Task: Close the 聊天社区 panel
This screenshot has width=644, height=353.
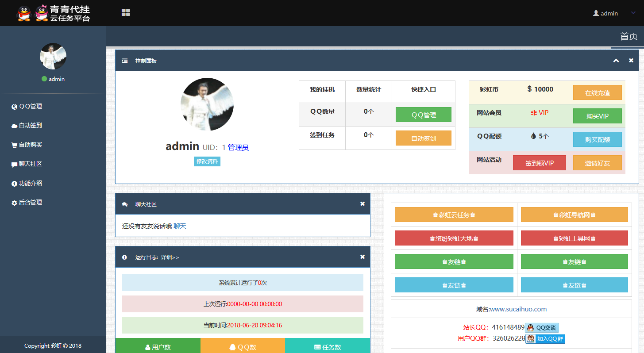Action: 362,204
